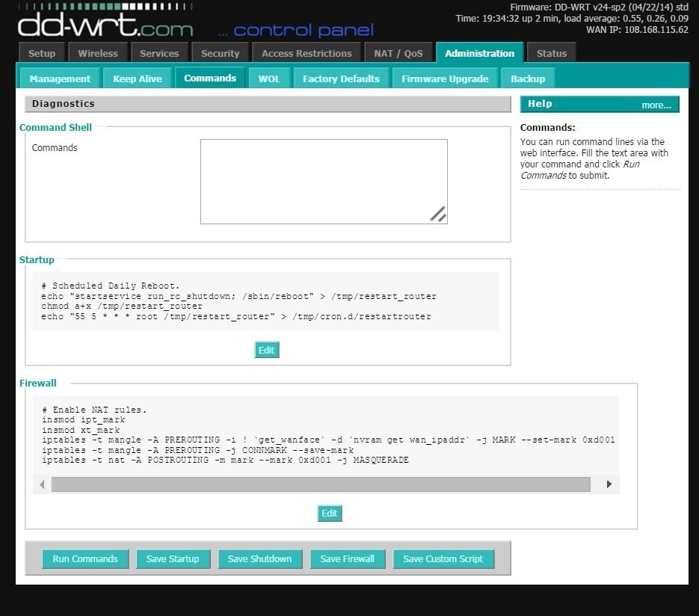Screen dimensions: 699x616
Task: Click the Save Firewall button
Action: (x=347, y=558)
